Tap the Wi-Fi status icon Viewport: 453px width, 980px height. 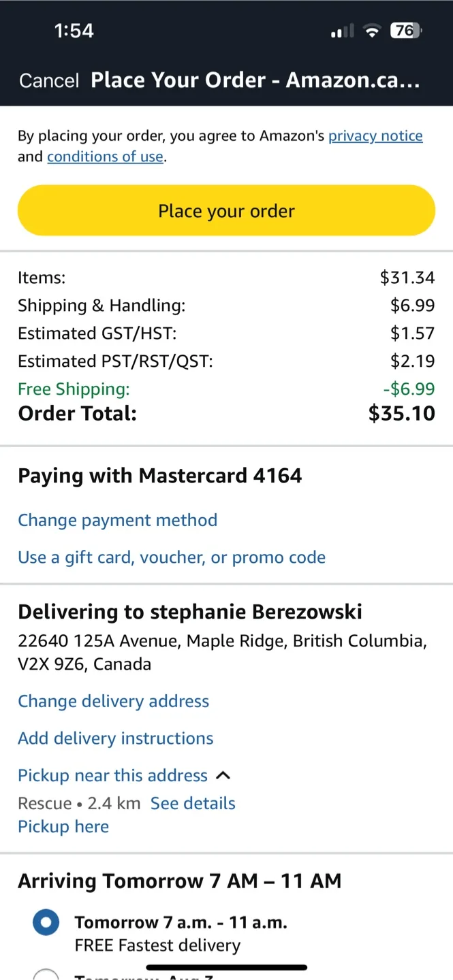[x=372, y=31]
